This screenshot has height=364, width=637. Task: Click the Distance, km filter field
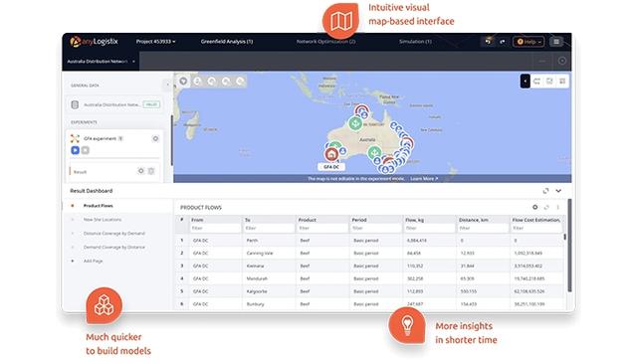483,228
